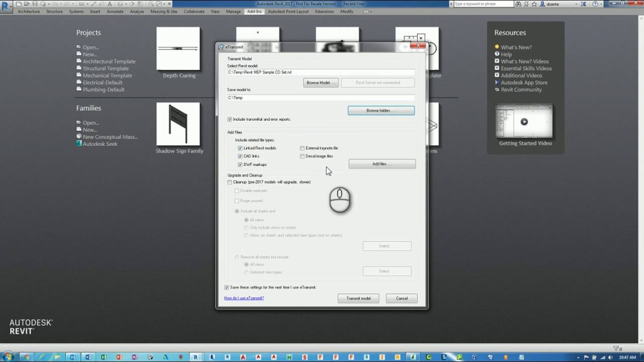Open the Customize Quick Access Toolbar dropdown
Viewport: 644px width, 362px height.
(x=170, y=4)
